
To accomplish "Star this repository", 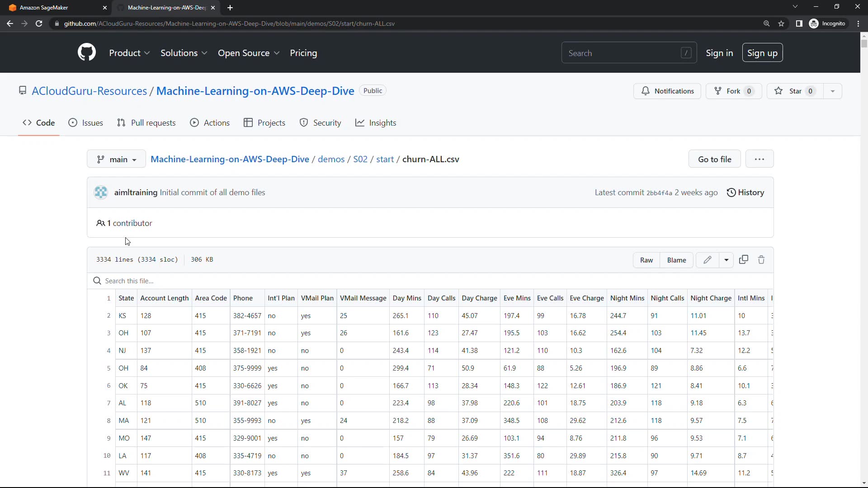I will [x=795, y=91].
